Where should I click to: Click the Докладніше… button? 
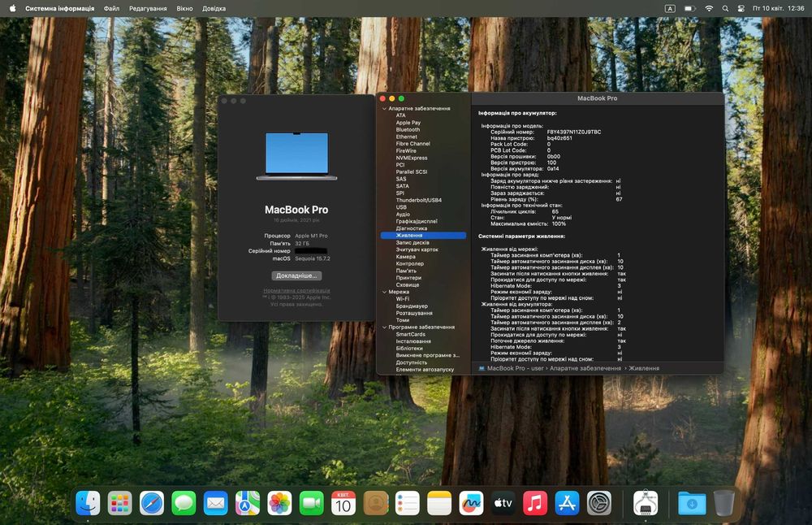click(296, 276)
